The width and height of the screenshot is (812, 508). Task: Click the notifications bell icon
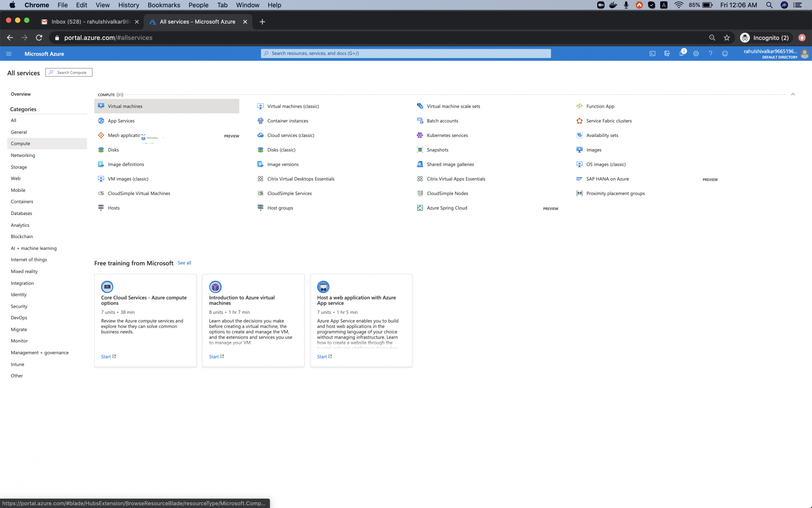[681, 54]
